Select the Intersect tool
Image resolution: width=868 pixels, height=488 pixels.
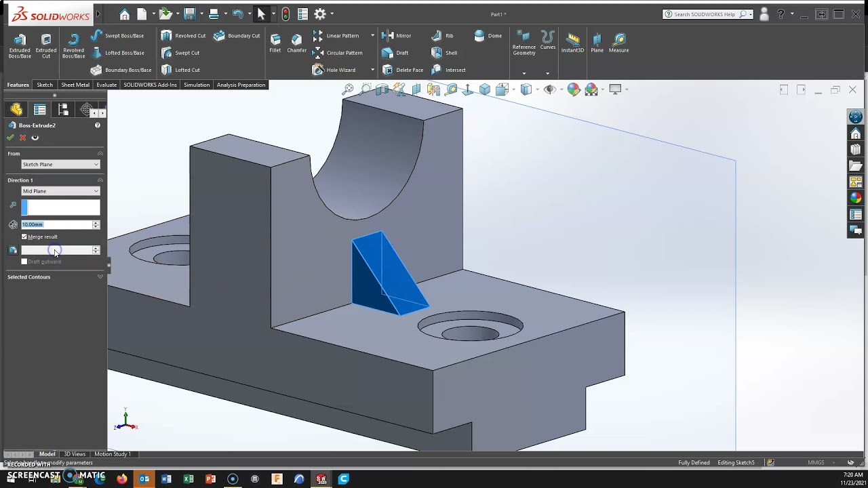point(448,70)
